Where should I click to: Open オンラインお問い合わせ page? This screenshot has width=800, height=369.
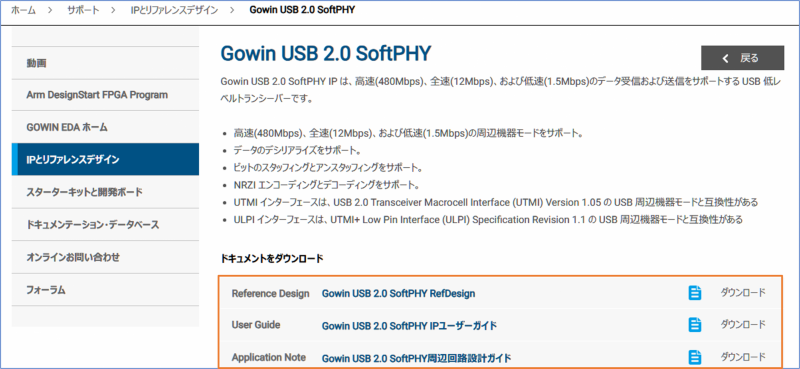[x=106, y=257]
